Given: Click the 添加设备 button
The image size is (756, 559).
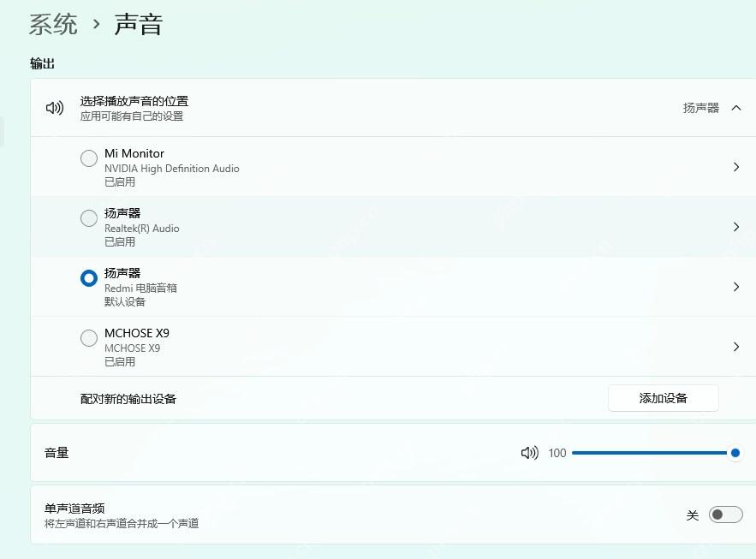Looking at the screenshot, I should click(663, 398).
